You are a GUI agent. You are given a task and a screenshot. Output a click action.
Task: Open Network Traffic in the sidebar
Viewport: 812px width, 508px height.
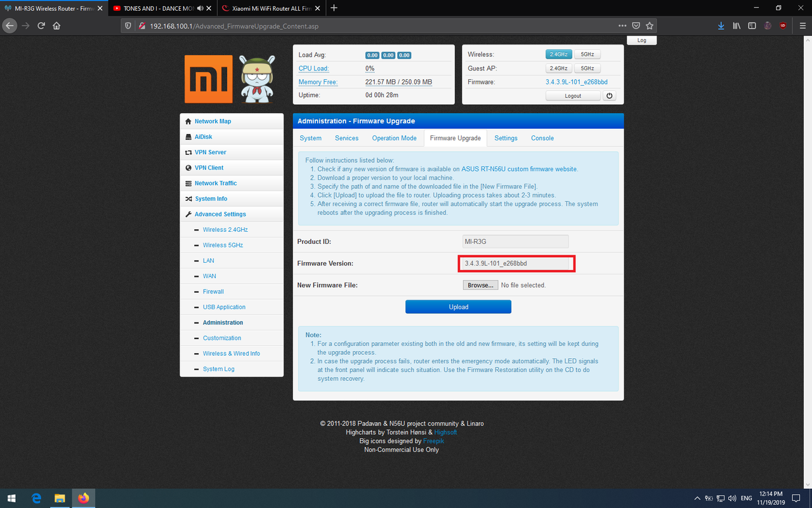(x=232, y=183)
